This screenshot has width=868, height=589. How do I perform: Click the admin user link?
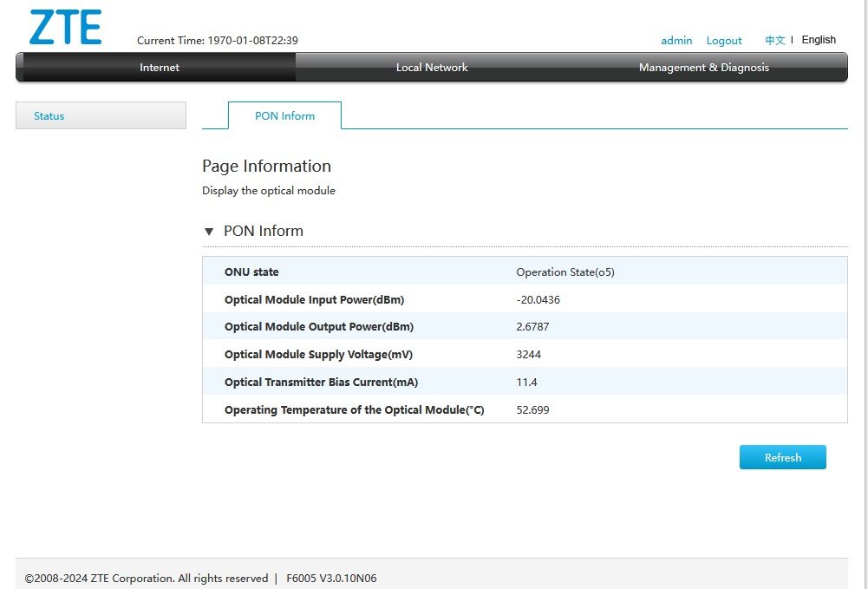tap(676, 41)
